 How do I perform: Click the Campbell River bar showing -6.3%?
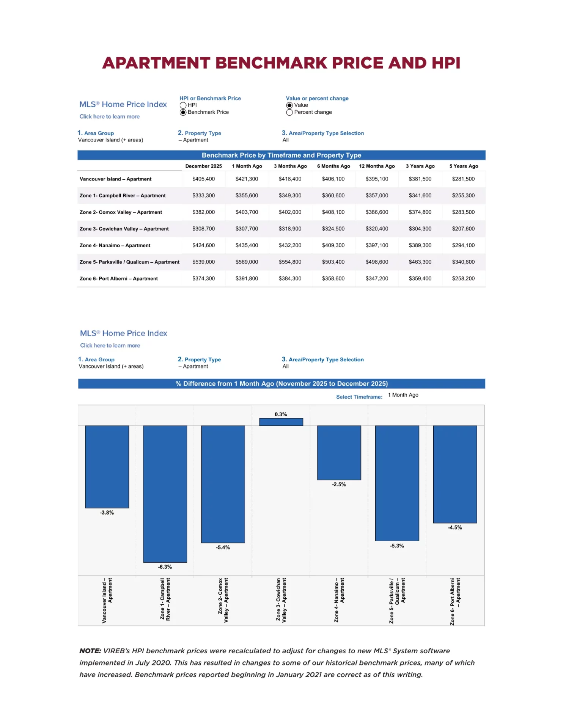tap(165, 494)
